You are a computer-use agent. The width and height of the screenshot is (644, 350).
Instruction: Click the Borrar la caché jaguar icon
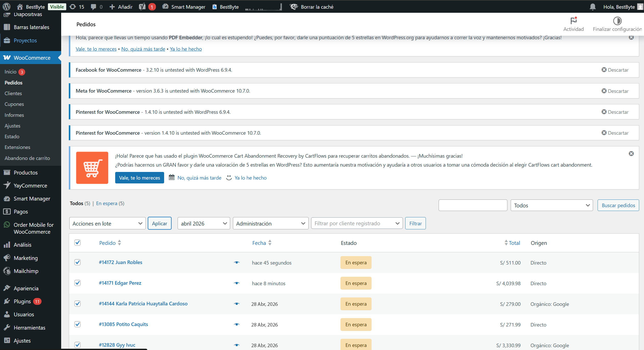coord(294,7)
